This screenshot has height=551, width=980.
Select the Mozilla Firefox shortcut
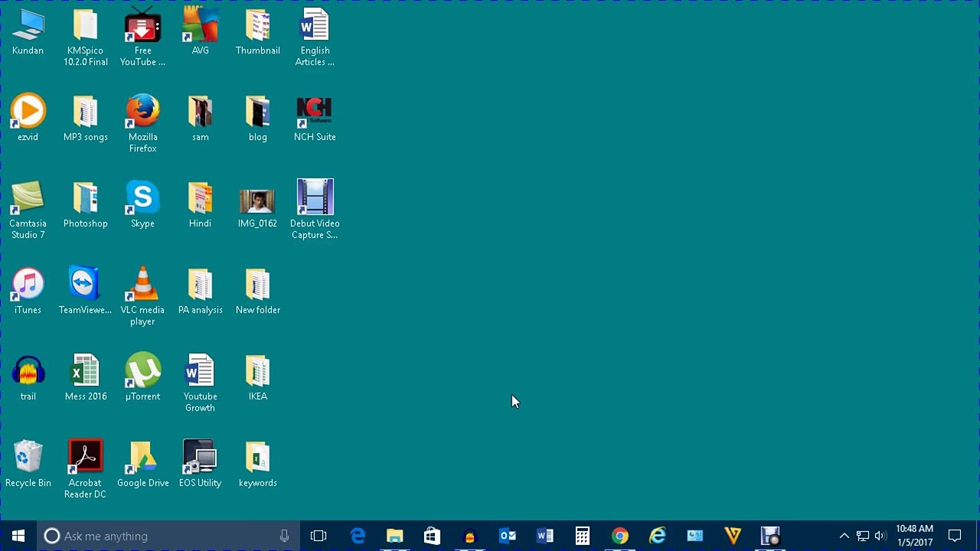click(x=142, y=124)
